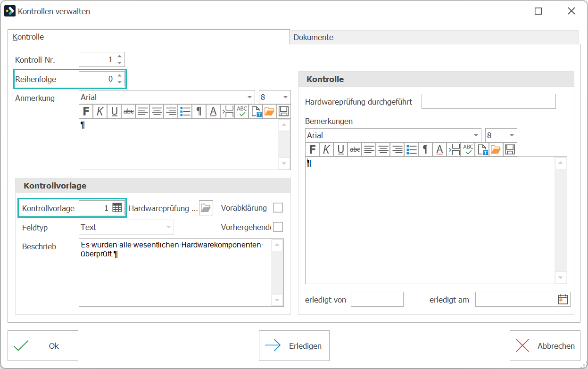This screenshot has height=369, width=588.
Task: Save icon in Anmerkung toolbar
Action: (x=283, y=111)
